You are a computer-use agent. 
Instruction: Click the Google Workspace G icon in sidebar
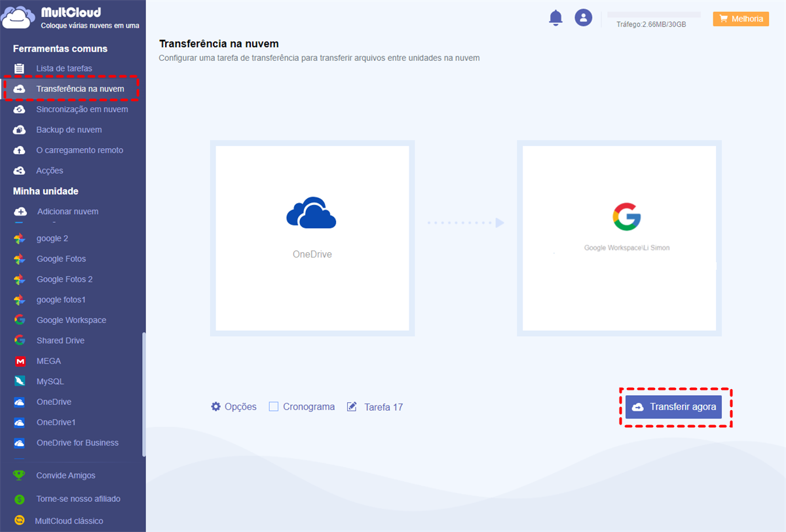click(x=20, y=320)
